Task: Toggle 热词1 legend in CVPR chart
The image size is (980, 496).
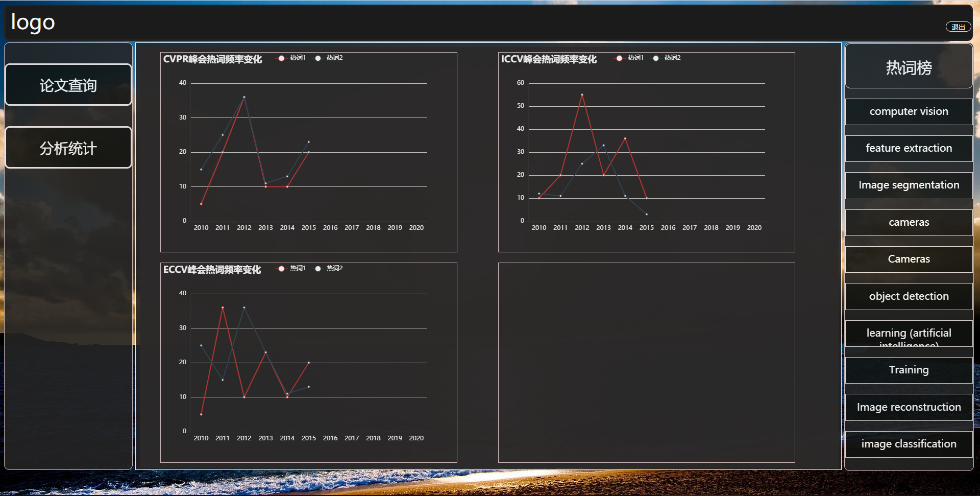Action: click(x=291, y=58)
